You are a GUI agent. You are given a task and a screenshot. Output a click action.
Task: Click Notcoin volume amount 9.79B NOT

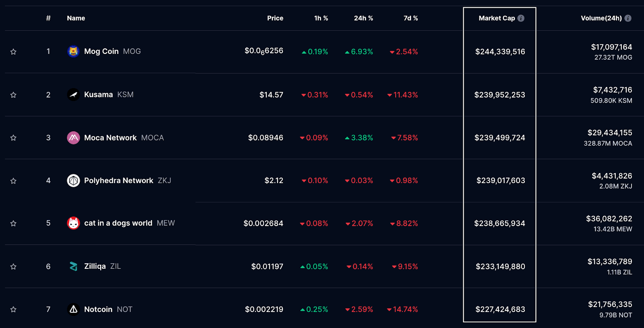point(616,315)
